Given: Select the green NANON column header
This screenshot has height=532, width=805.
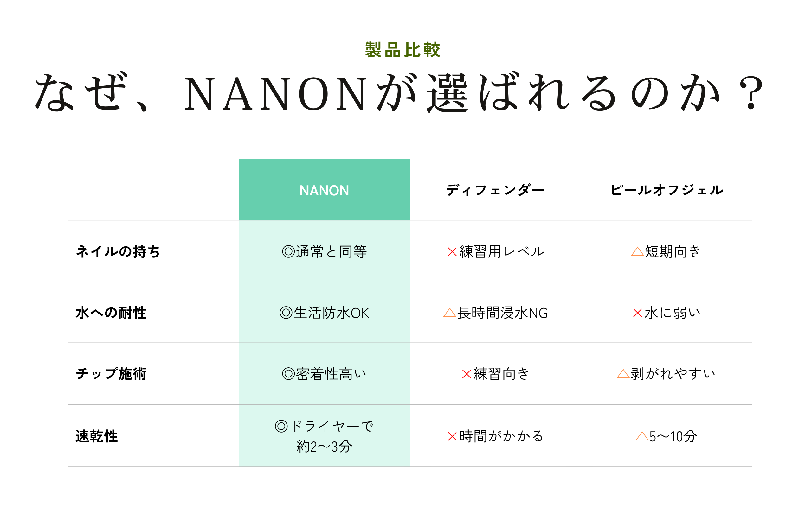Looking at the screenshot, I should tap(324, 190).
